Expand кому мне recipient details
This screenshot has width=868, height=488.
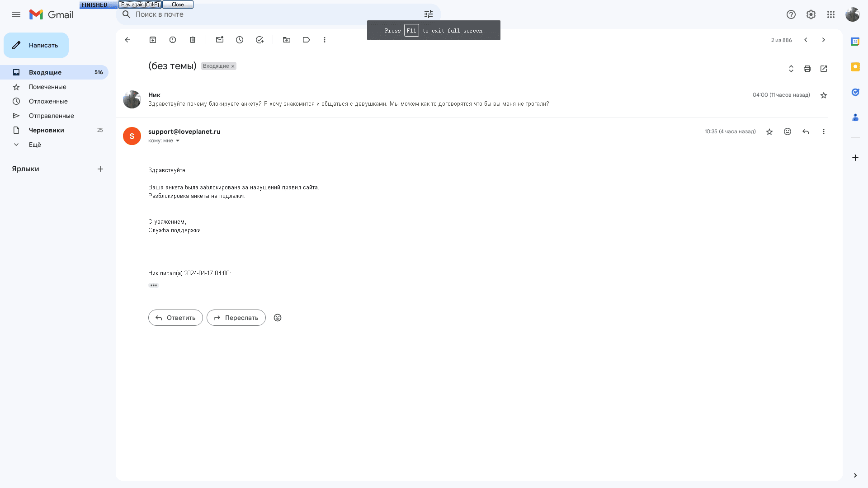click(x=178, y=141)
